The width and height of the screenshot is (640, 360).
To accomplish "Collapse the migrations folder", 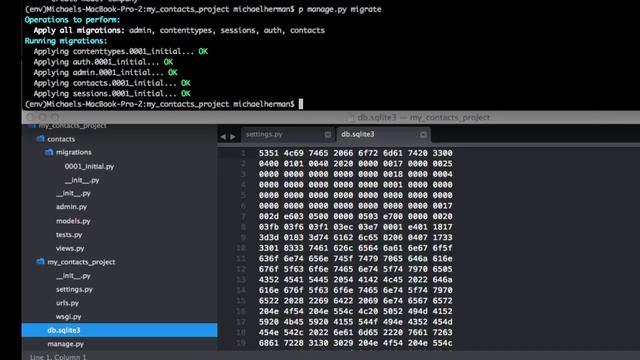I will tap(73, 152).
